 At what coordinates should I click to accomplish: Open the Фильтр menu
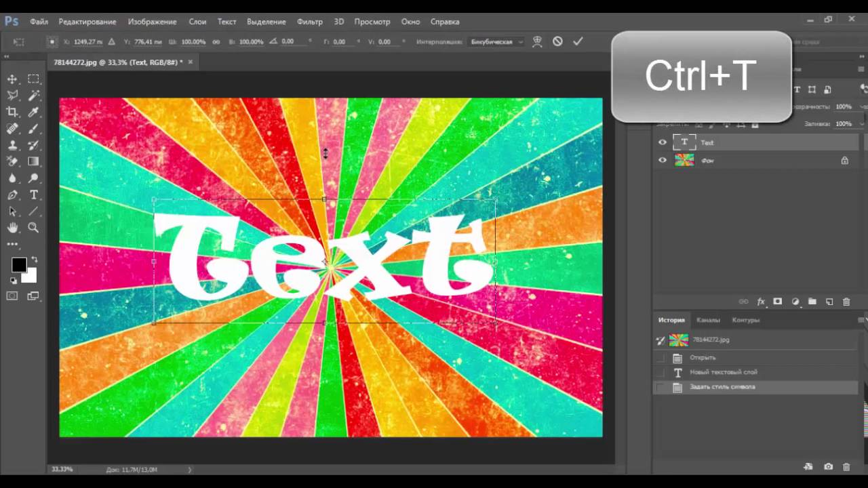(310, 22)
